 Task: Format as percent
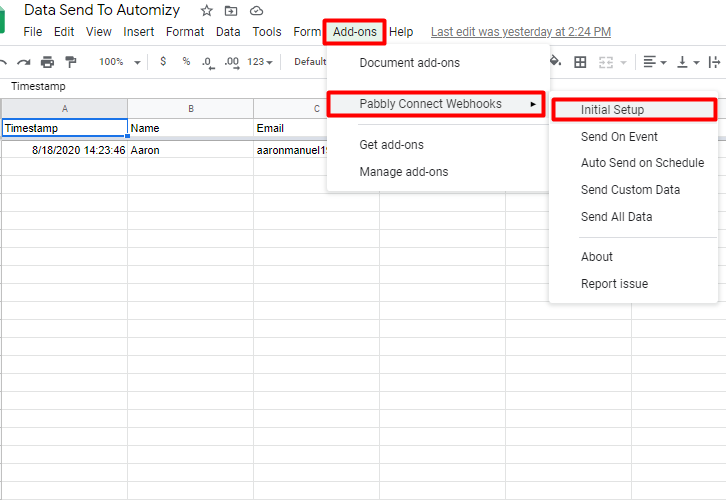(x=186, y=61)
